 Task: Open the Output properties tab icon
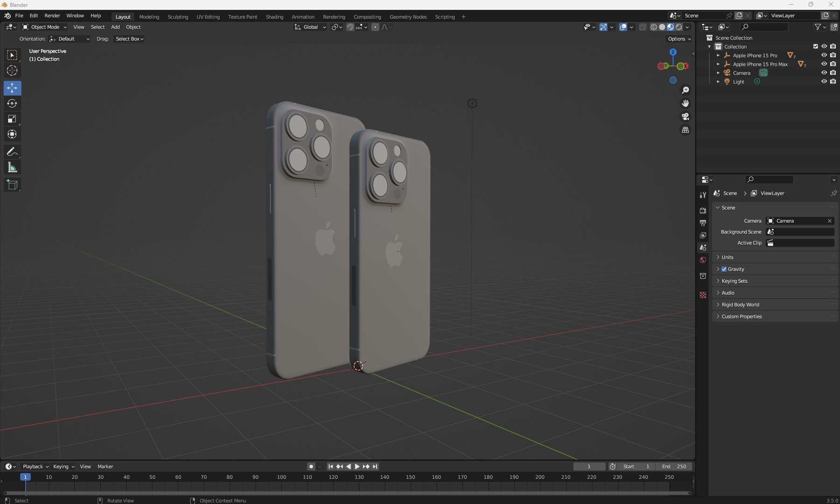[x=703, y=223]
